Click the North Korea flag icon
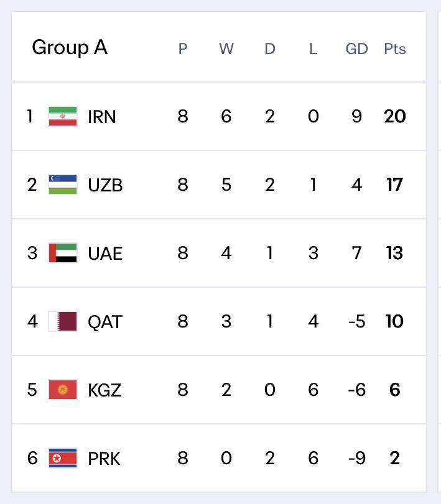 pos(63,458)
